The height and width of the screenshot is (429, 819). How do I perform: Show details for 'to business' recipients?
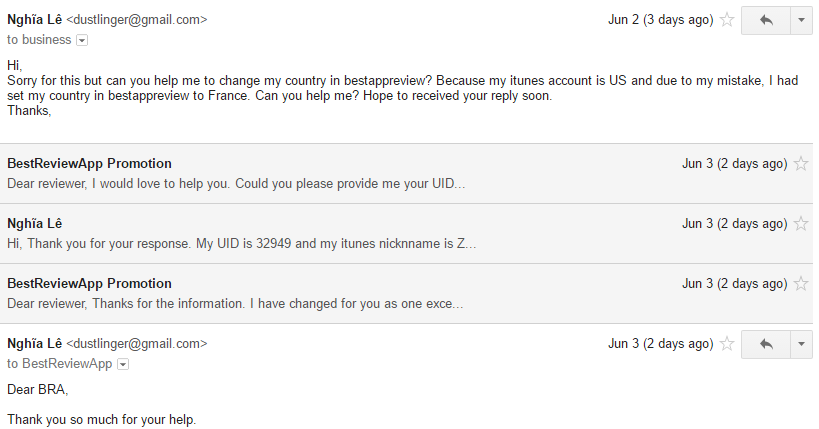pos(82,40)
